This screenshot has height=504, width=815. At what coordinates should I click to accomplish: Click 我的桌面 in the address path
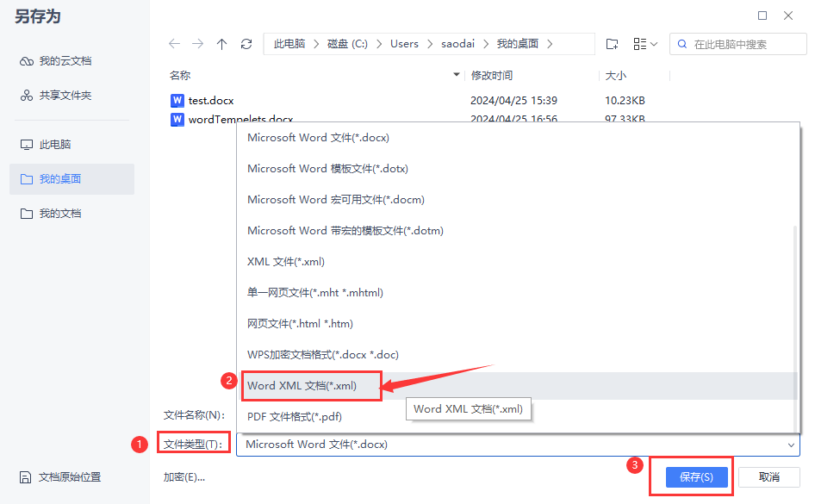[518, 44]
